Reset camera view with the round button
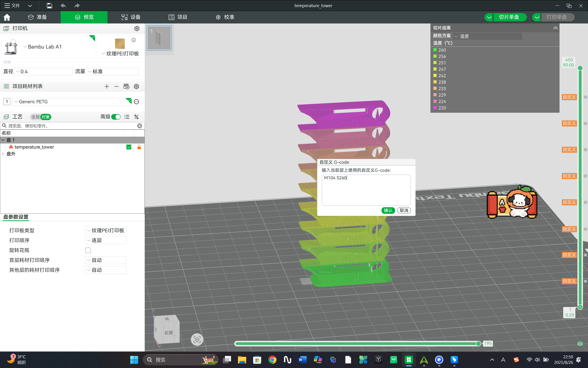Viewport: 588px width, 368px height. (197, 339)
